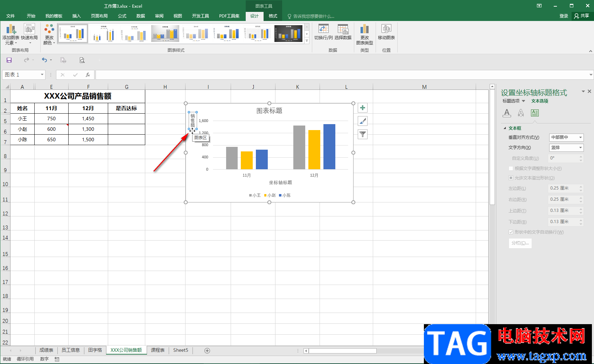594x364 pixels.
Task: Open the File tab
Action: 11,16
